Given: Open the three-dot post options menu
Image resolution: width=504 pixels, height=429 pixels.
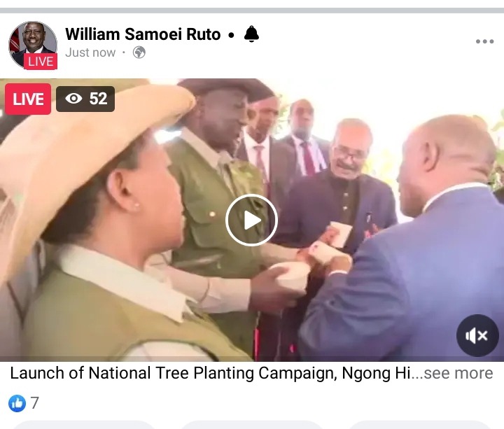Looking at the screenshot, I should coord(484,41).
